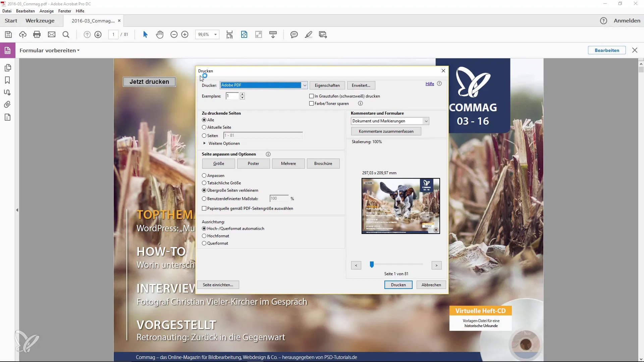Enable Farbe/Toner sparen checkbox
Viewport: 644px width, 362px height.
pyautogui.click(x=311, y=104)
